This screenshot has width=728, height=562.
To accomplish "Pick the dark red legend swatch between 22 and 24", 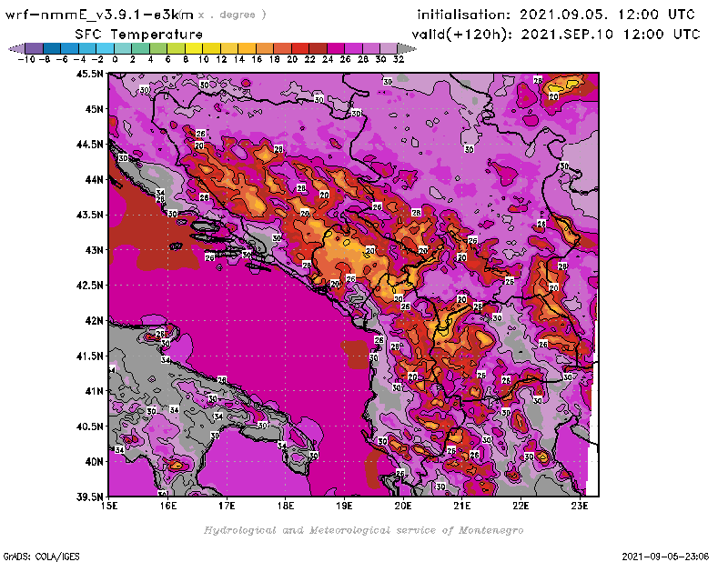I will (318, 48).
